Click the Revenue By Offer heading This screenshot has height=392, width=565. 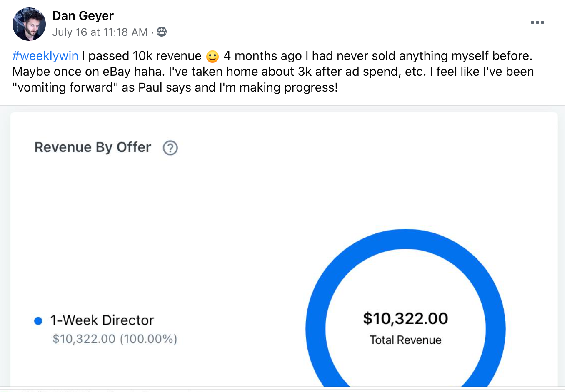[x=92, y=147]
